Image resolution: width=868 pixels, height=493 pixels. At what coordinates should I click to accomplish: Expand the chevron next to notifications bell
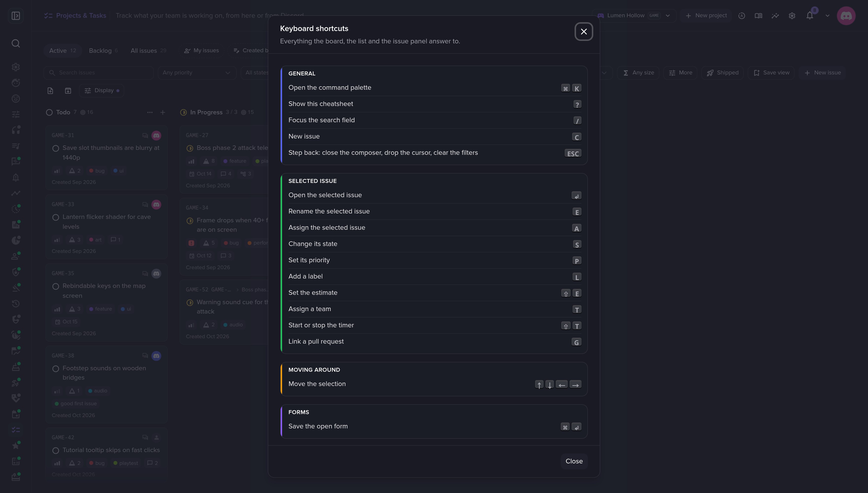(x=827, y=16)
